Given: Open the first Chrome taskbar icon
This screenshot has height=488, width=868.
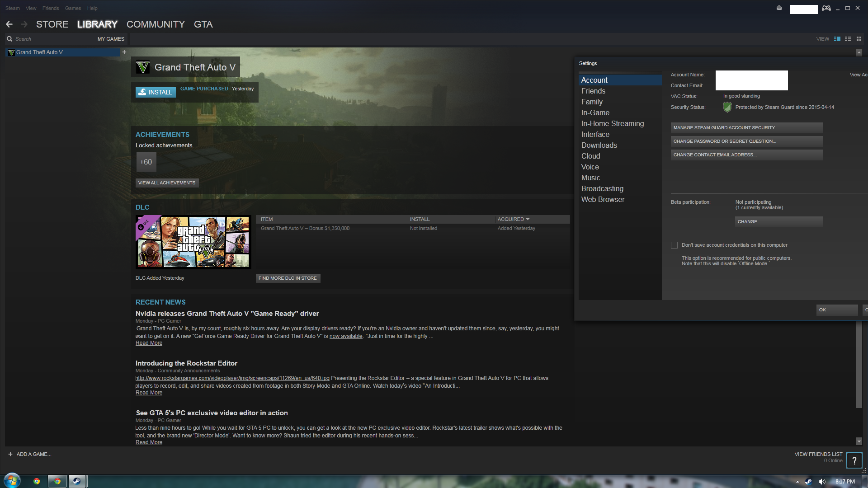Looking at the screenshot, I should (37, 481).
